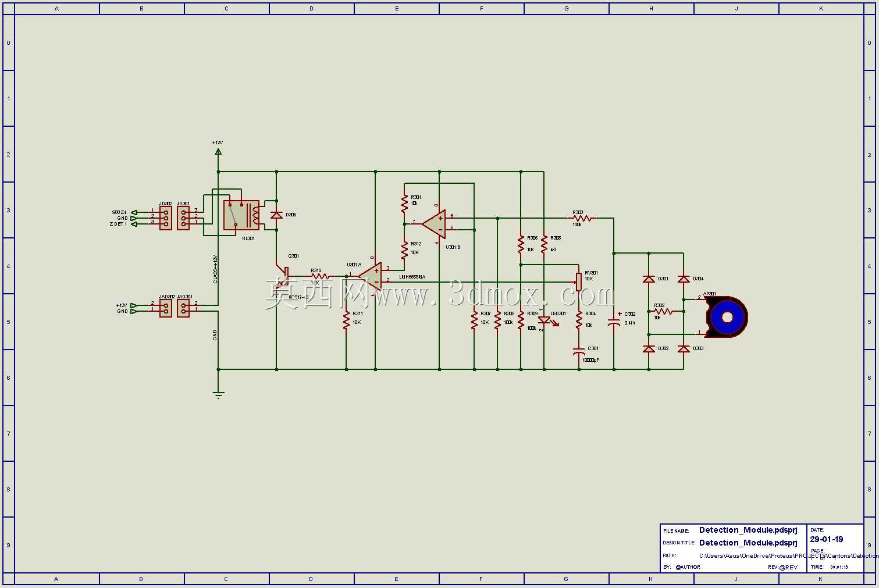Select resistor R311 symbol

point(346,319)
